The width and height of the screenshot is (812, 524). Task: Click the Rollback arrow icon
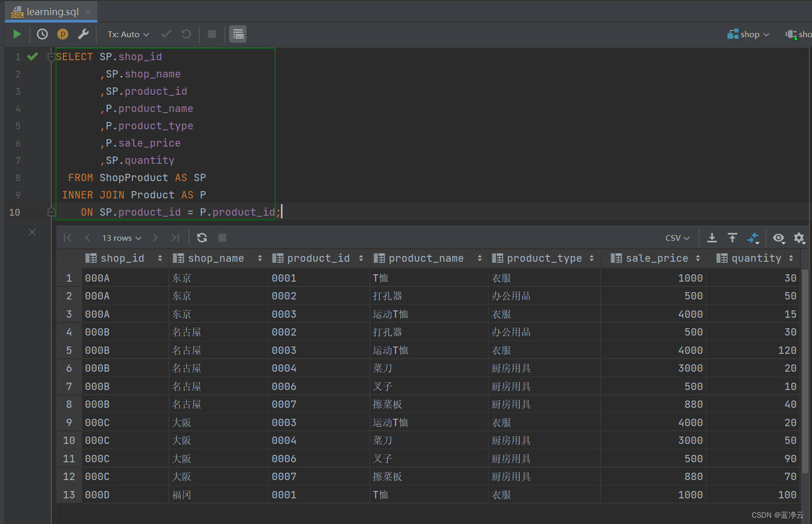[186, 34]
